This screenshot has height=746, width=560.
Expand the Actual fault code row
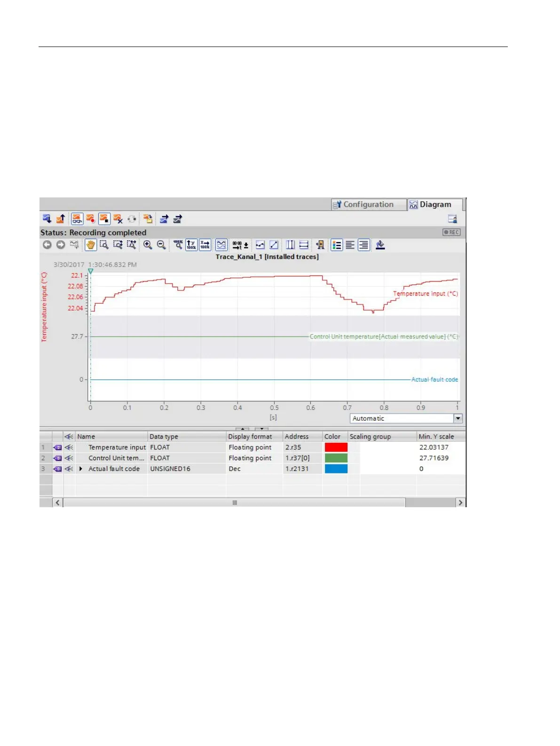[81, 469]
